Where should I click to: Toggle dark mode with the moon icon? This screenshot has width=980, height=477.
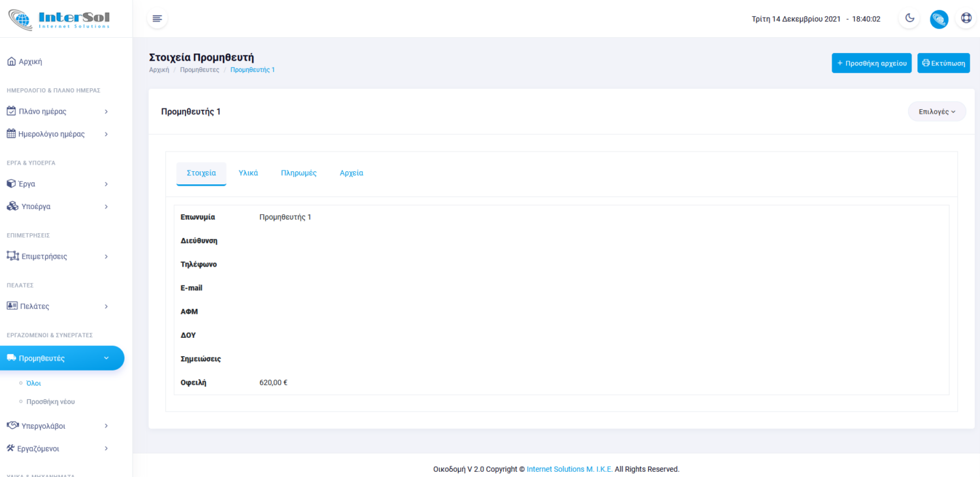[909, 19]
